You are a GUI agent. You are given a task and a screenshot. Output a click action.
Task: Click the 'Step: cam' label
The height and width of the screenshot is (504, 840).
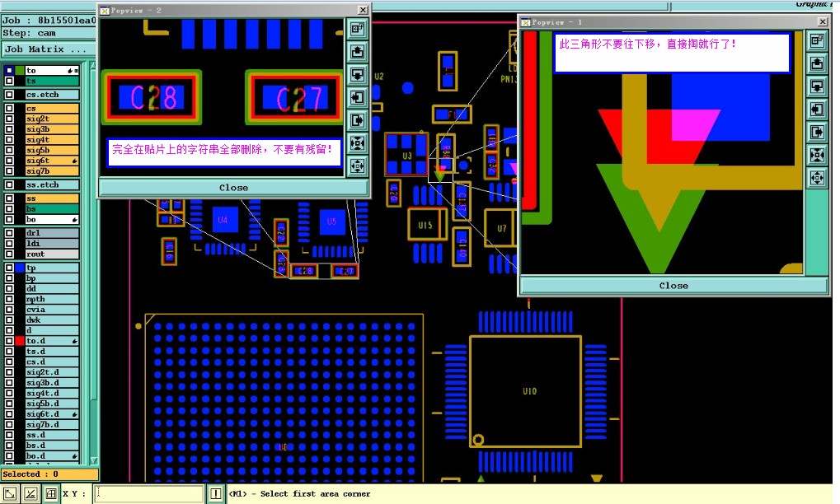tap(29, 33)
